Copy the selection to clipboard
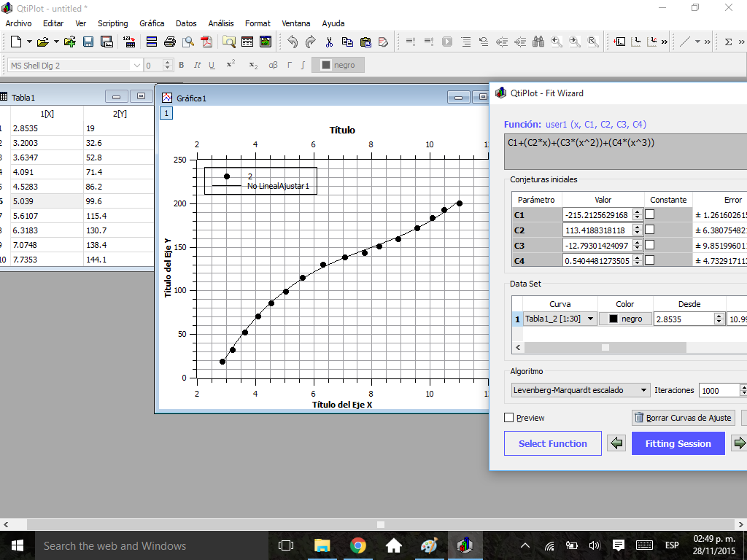 coord(347,42)
